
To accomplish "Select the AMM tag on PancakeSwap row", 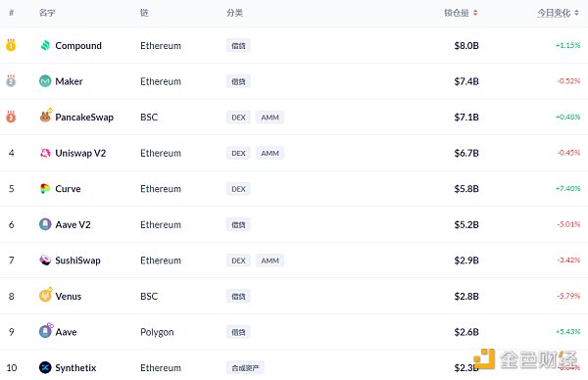I will coord(270,118).
